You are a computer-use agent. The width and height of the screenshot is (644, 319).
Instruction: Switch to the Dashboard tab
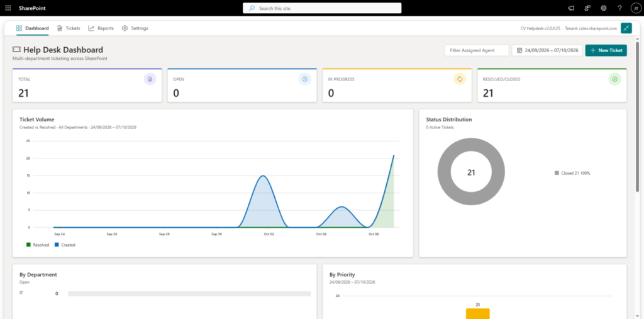pos(32,28)
